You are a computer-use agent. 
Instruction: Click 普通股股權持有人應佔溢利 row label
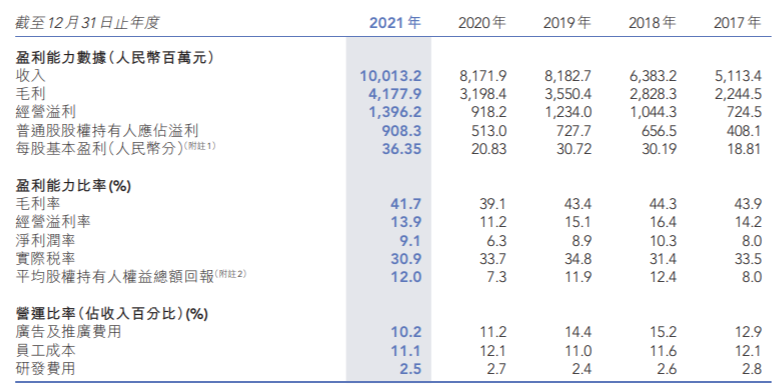pos(107,131)
